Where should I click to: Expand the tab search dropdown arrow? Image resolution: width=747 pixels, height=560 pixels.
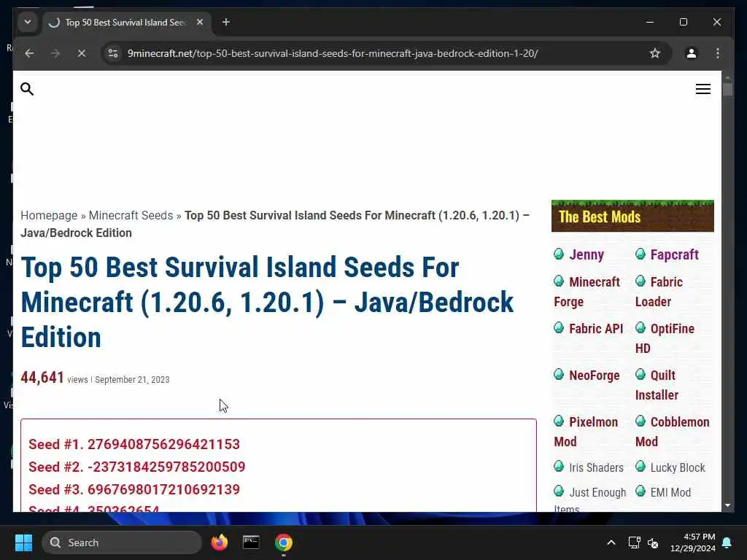[28, 23]
